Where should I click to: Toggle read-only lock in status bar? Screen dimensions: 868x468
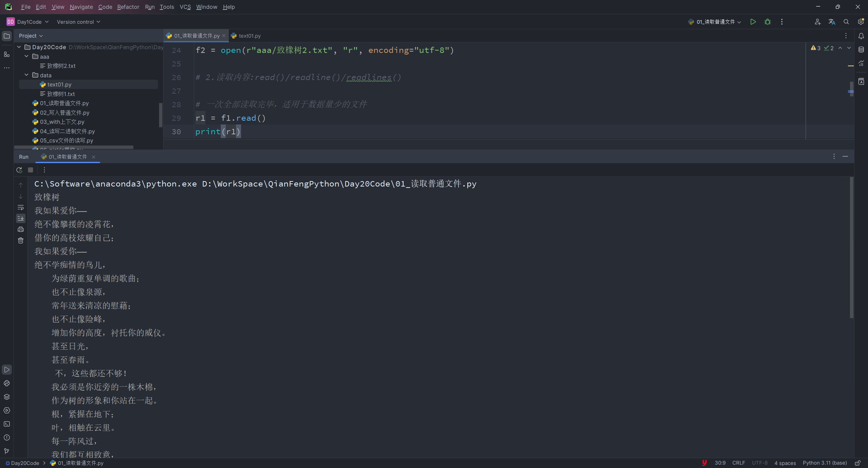(858, 463)
